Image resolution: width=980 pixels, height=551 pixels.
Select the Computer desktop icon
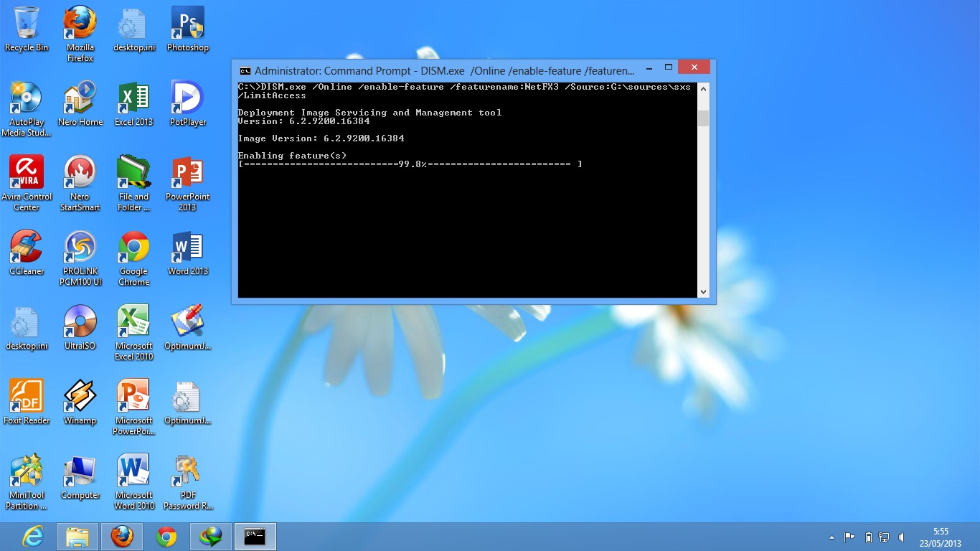click(80, 476)
